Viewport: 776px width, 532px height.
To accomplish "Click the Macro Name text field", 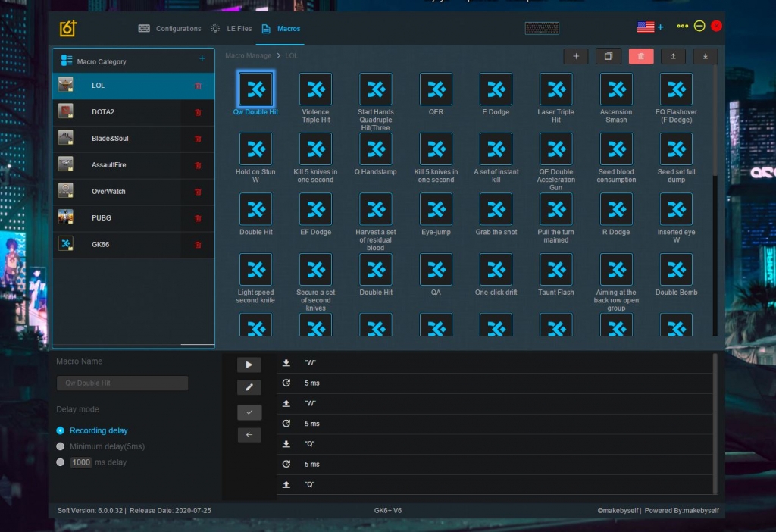I will point(122,383).
